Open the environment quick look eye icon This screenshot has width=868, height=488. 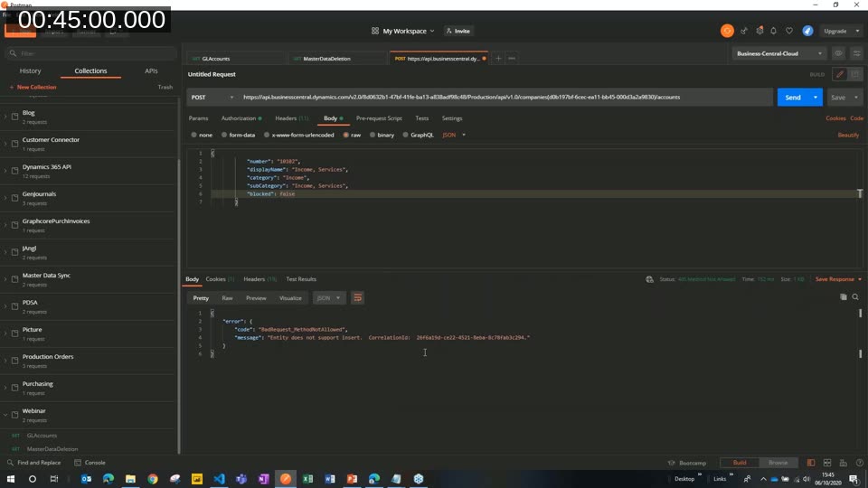tap(839, 53)
